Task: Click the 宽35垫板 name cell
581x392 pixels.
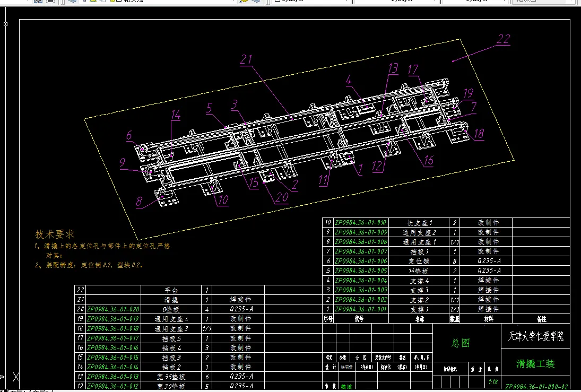Action: coord(171,377)
